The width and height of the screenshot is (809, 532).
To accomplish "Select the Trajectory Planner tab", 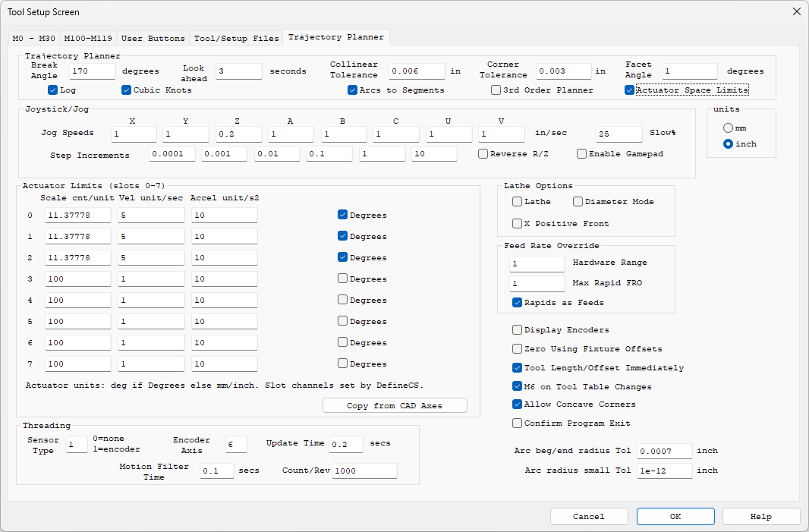I will coord(336,37).
